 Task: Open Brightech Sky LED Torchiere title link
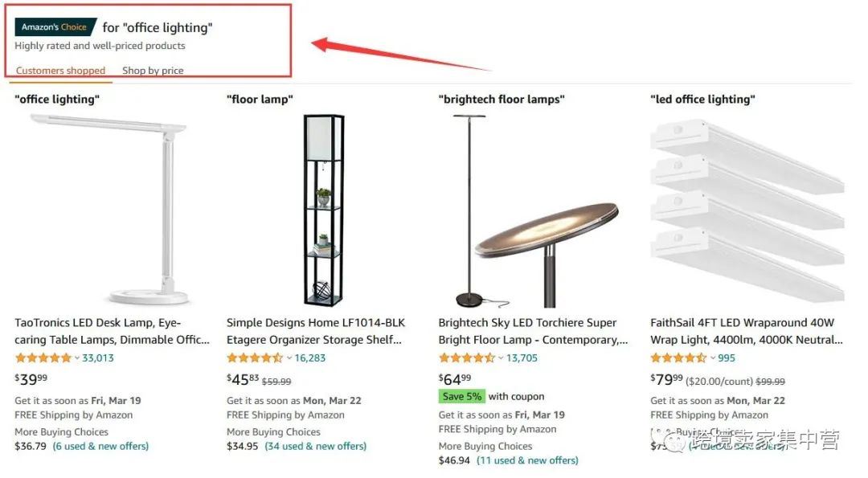pos(533,331)
